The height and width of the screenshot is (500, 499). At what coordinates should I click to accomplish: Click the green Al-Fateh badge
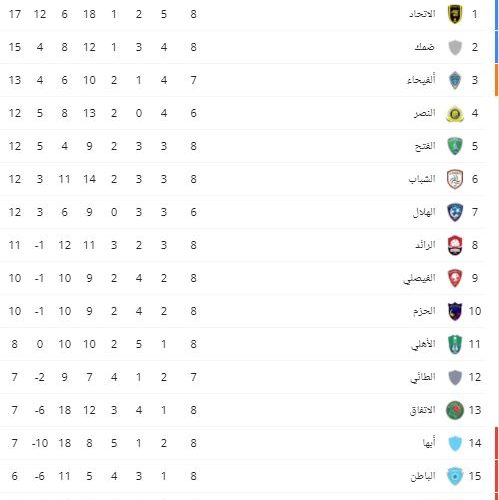point(455,146)
